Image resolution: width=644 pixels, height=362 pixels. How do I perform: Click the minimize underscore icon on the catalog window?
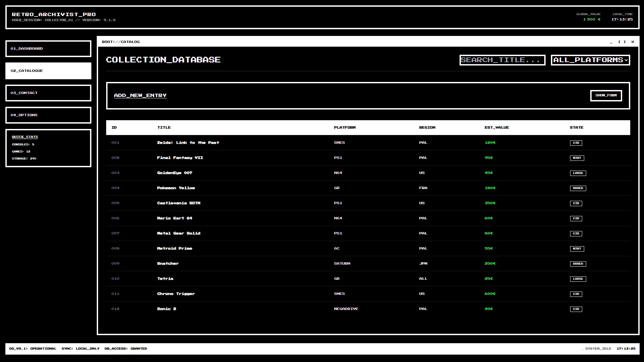pos(611,42)
